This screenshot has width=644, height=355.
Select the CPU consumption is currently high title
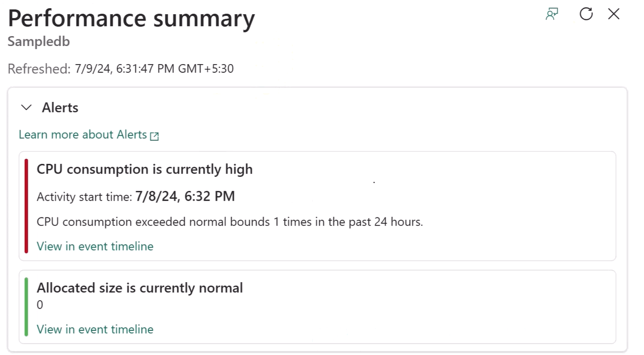coord(145,169)
